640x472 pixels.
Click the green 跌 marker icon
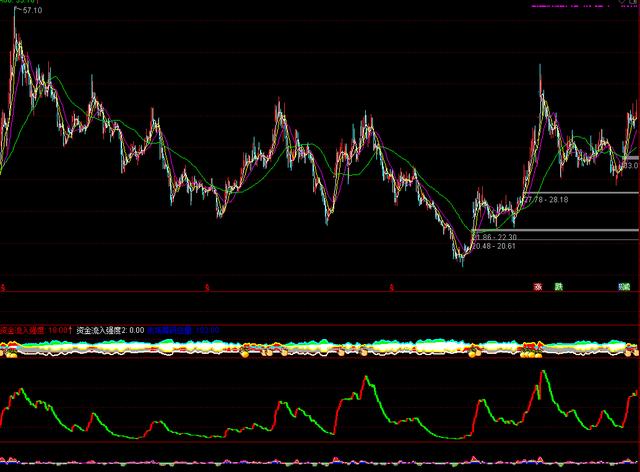[x=559, y=287]
